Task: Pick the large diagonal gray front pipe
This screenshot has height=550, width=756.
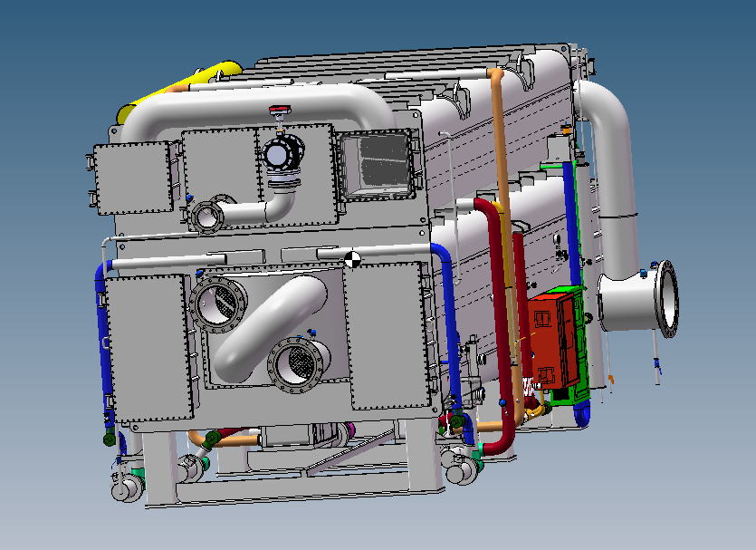Action: click(272, 324)
